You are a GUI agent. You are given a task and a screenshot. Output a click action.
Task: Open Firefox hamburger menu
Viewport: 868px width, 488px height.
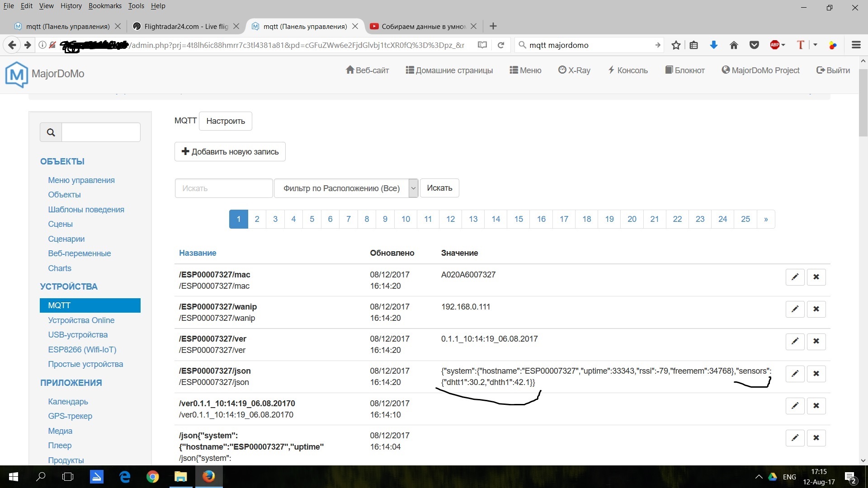click(856, 45)
